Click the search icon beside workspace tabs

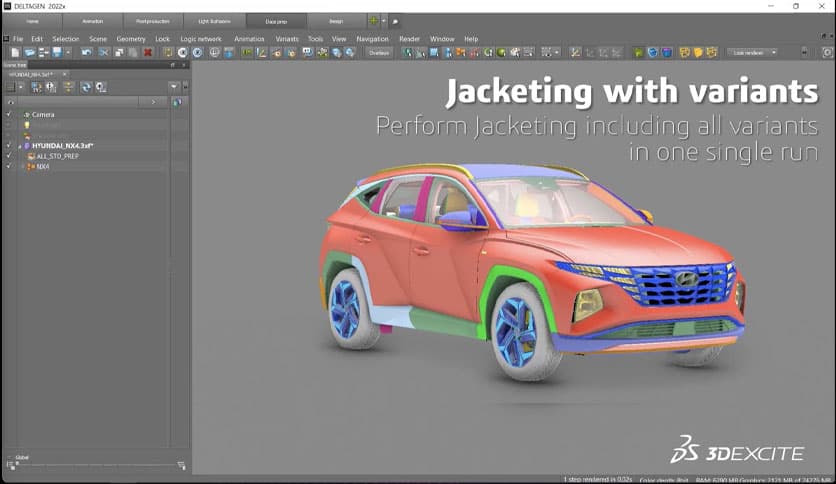(394, 20)
